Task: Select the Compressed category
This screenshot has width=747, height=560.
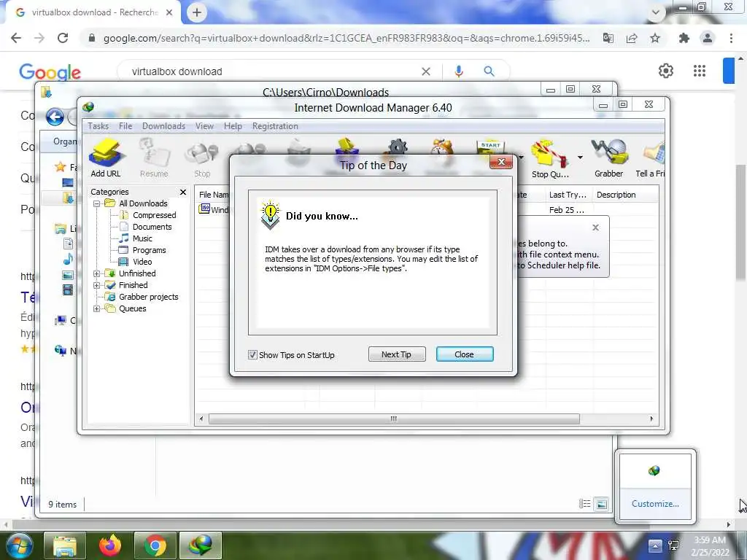Action: click(x=154, y=215)
